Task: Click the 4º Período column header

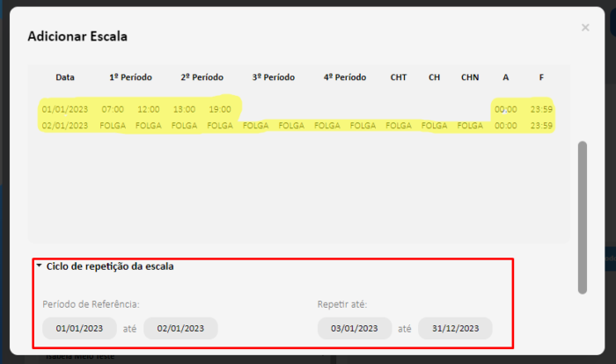Action: pos(344,77)
